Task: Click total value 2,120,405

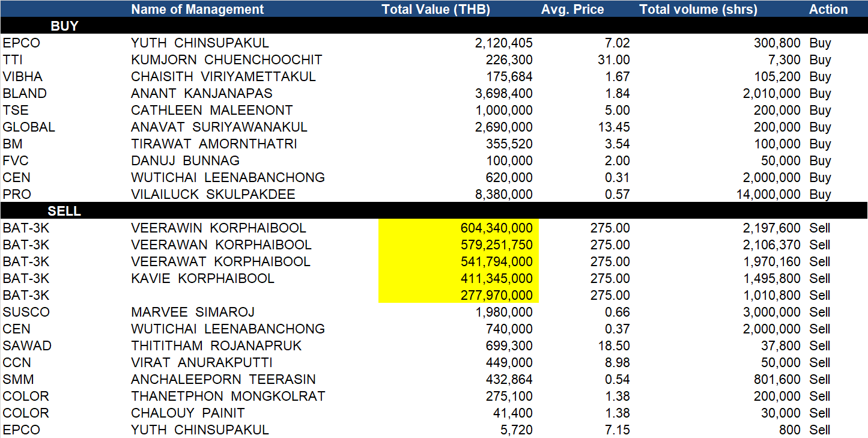Action: (x=503, y=43)
